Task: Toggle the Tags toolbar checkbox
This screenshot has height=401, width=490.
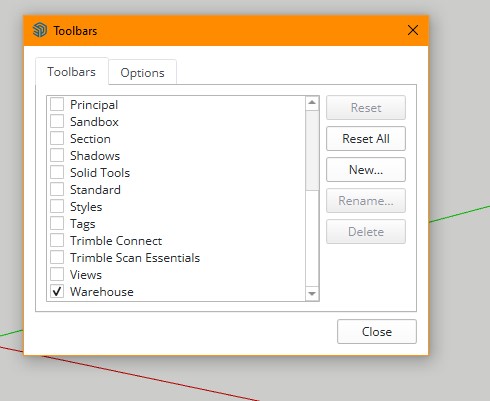Action: point(57,223)
